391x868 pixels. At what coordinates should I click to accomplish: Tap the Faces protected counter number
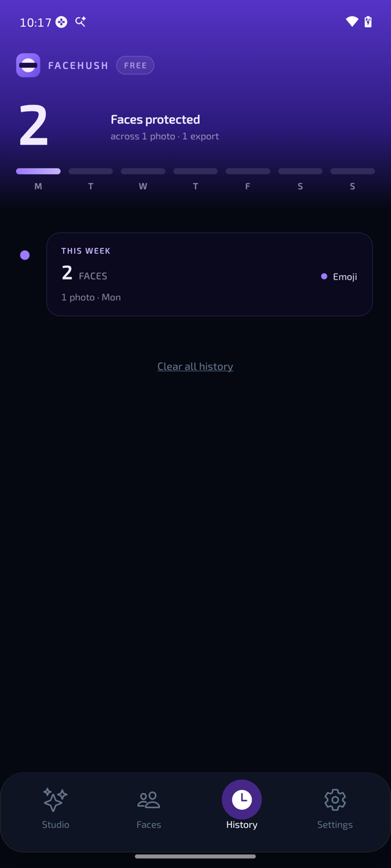point(34,126)
